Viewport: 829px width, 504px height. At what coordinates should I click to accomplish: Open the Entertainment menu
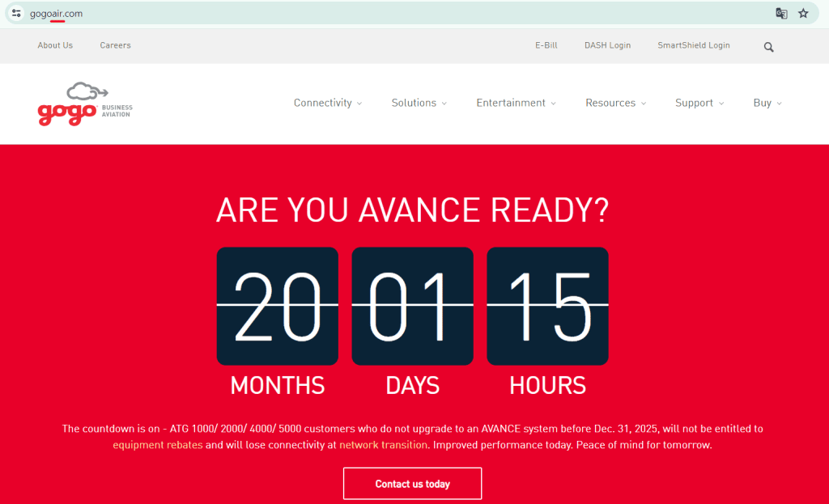(x=516, y=103)
